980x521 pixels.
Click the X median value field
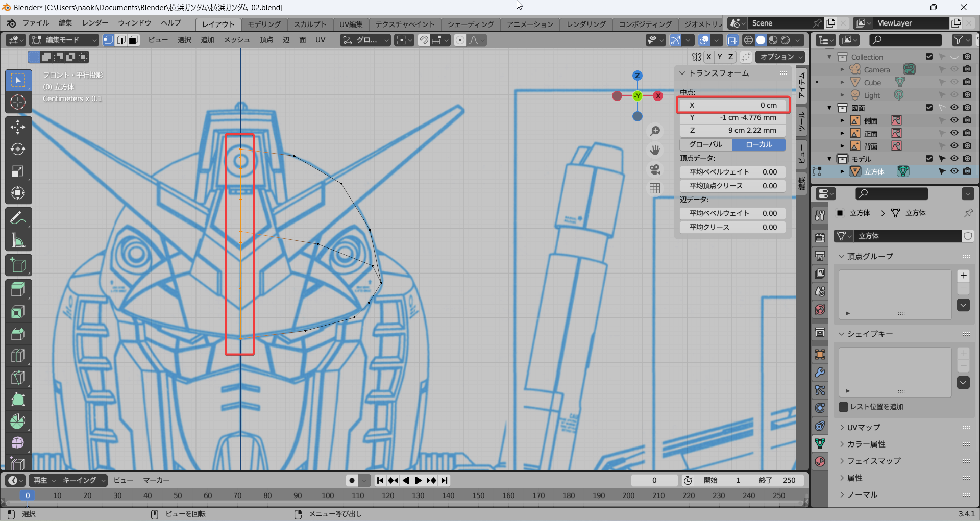733,105
